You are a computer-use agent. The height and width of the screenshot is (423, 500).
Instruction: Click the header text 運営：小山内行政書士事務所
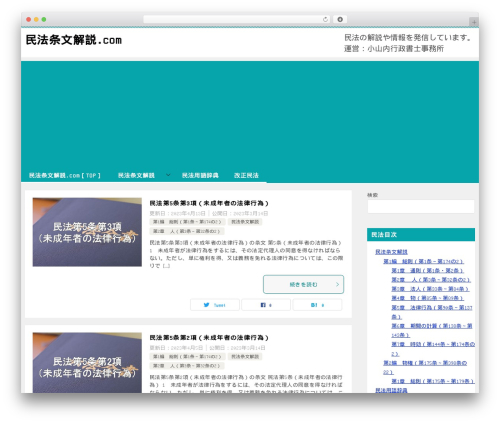394,49
